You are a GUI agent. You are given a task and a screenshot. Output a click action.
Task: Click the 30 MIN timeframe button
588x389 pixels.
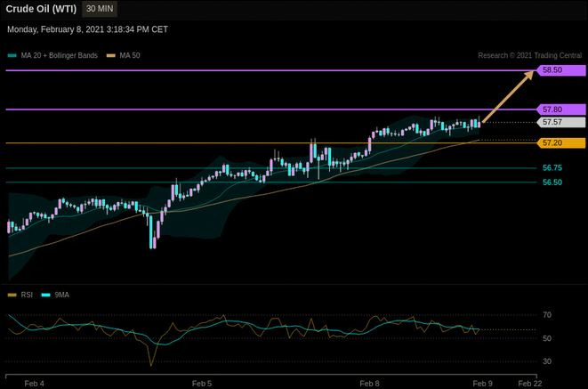click(x=100, y=9)
